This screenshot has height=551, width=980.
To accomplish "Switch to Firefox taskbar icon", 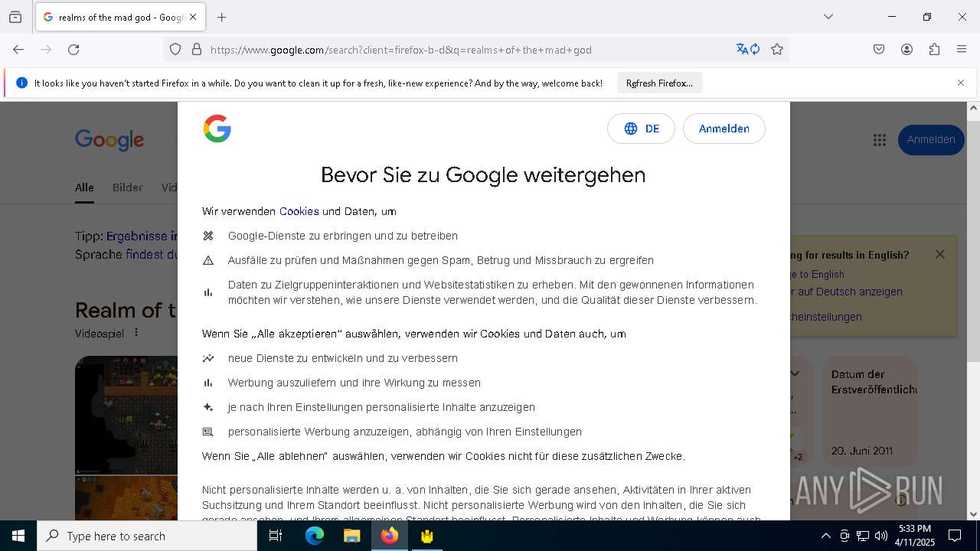I will (390, 536).
